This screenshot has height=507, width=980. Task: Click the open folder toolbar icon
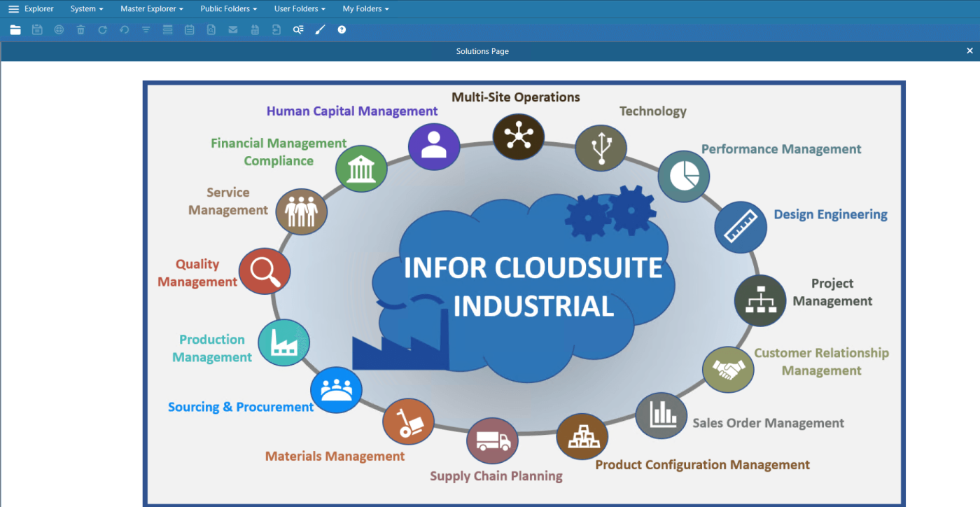[x=15, y=30]
